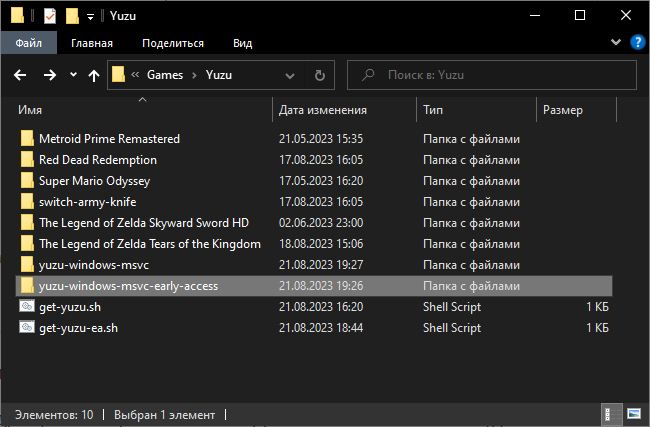The width and height of the screenshot is (650, 427).
Task: Switch to the Главная ribbon tab
Action: tap(92, 43)
